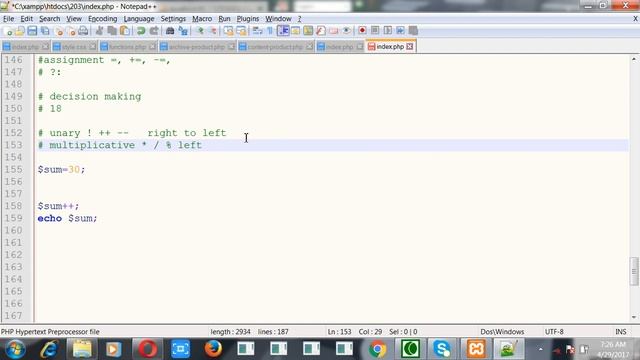Click UTF-8 encoding in the status bar

click(x=554, y=332)
